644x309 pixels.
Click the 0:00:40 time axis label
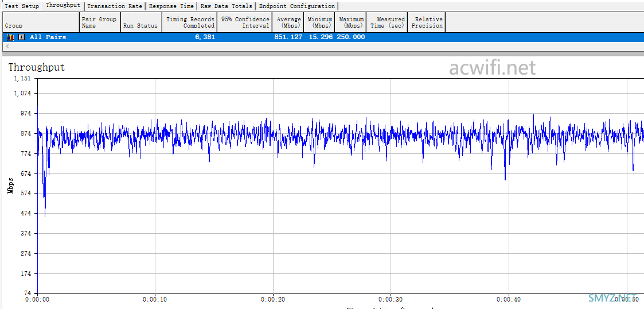pos(509,300)
